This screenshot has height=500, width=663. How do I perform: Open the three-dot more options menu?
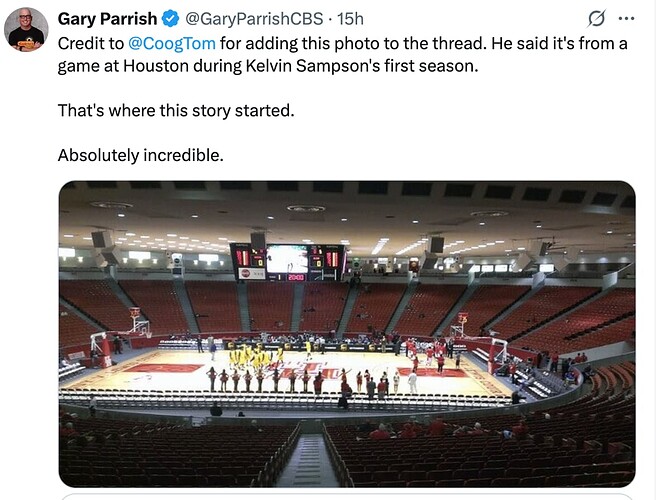point(627,19)
